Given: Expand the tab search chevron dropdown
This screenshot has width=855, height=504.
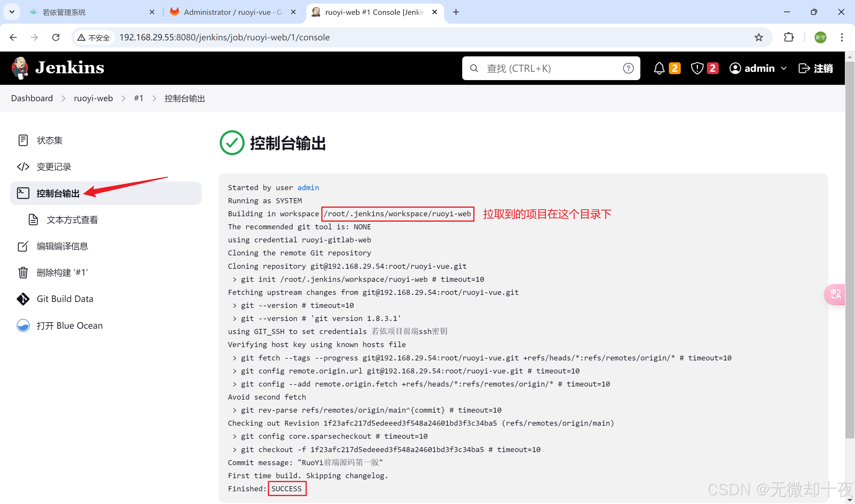Looking at the screenshot, I should coord(12,12).
